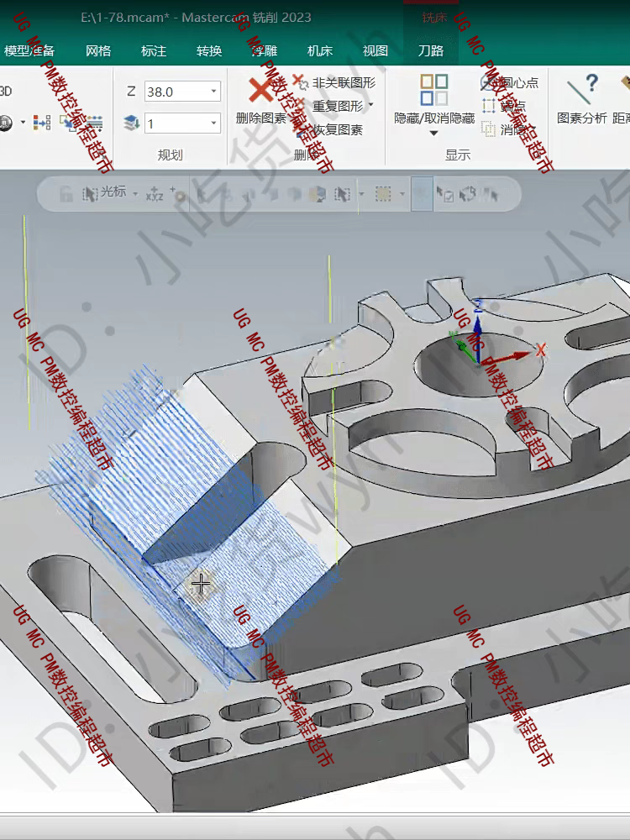Image resolution: width=630 pixels, height=840 pixels.
Task: Click the 铣床 contextual tab header
Action: pyautogui.click(x=434, y=18)
